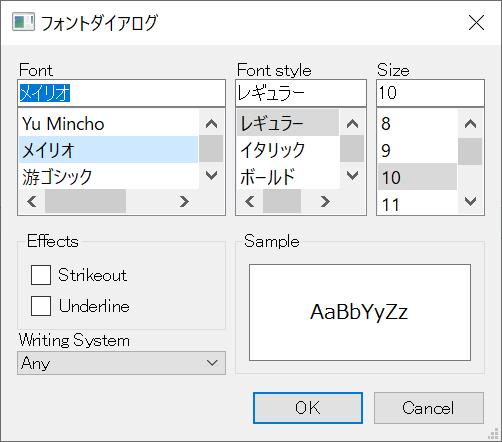This screenshot has height=442, width=502.
Task: Close the フォントダイアログ window
Action: point(476,23)
